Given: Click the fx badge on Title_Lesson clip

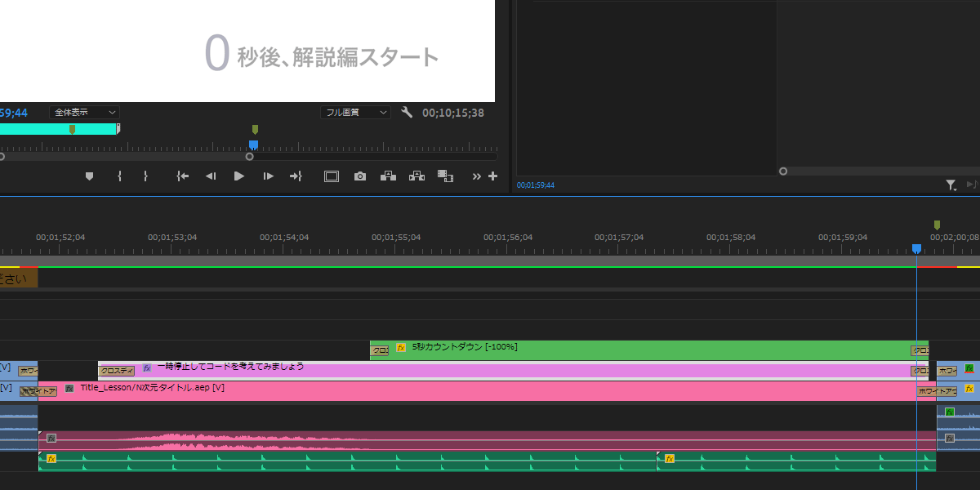Looking at the screenshot, I should [69, 389].
